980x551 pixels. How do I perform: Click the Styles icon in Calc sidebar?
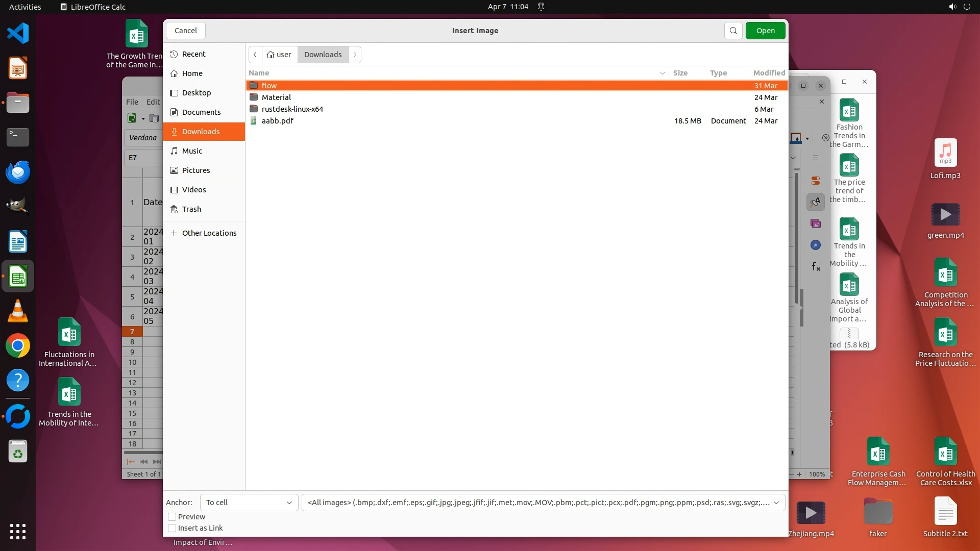(816, 202)
